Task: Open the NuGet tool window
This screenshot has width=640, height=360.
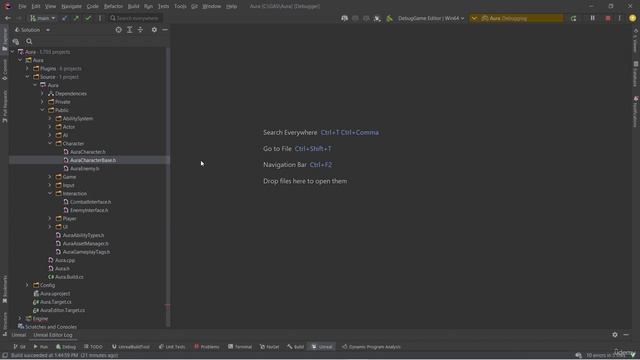Action: click(x=269, y=347)
